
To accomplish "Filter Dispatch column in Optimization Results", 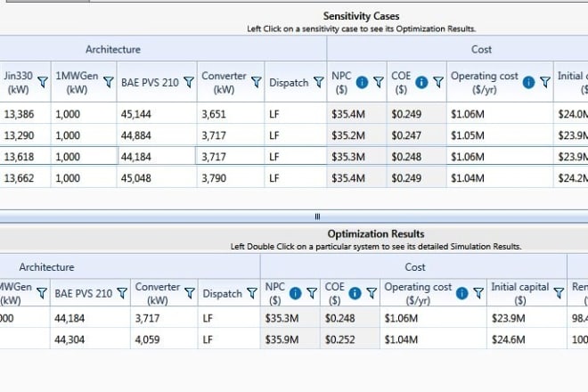I will tap(252, 293).
